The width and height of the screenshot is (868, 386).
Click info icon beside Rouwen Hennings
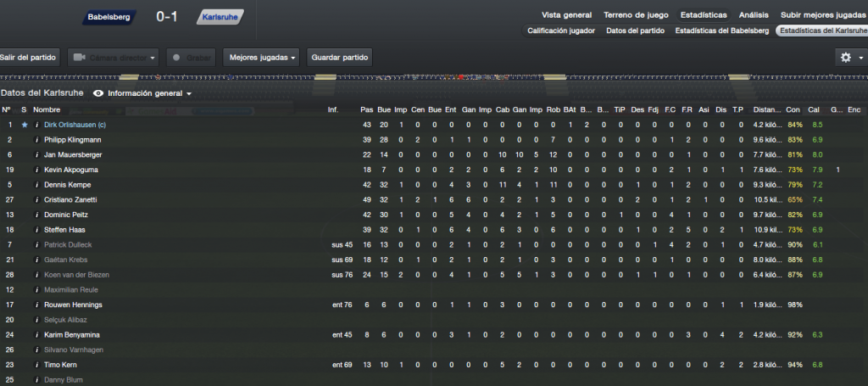[x=36, y=305]
